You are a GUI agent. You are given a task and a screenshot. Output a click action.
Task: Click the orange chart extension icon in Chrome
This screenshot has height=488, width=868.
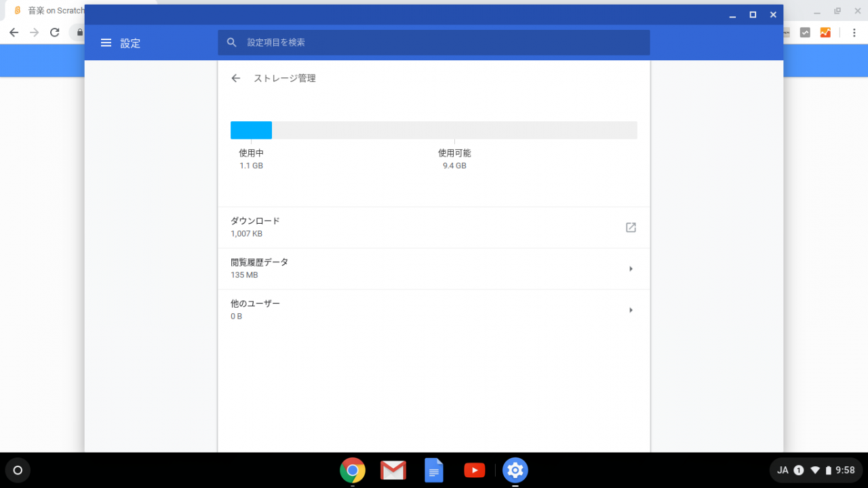coord(825,33)
